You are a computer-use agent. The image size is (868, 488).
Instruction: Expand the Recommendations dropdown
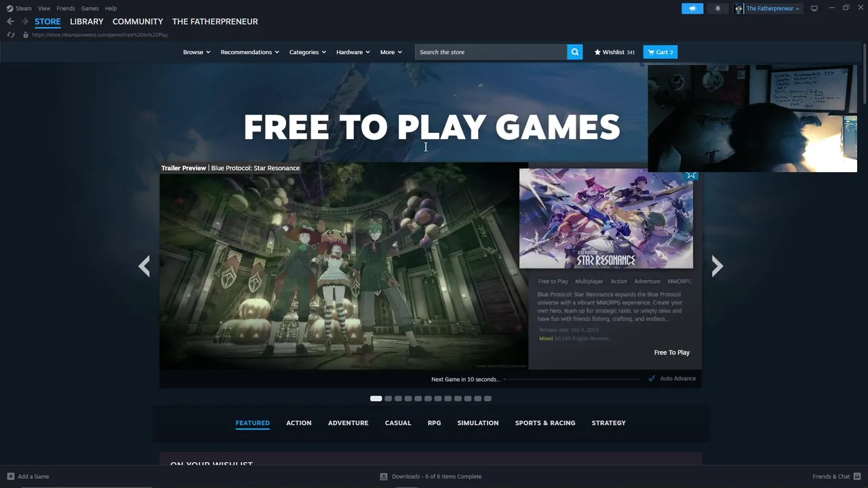coord(250,52)
